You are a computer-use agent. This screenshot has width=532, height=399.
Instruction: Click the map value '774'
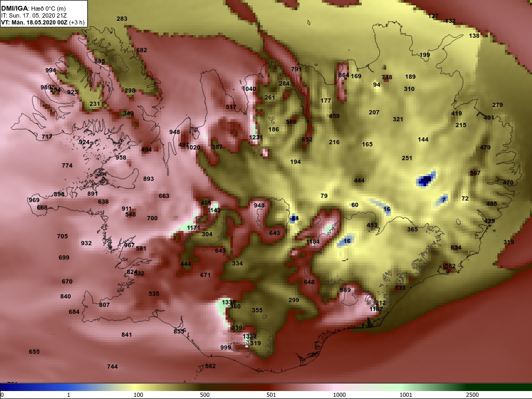[x=67, y=165]
